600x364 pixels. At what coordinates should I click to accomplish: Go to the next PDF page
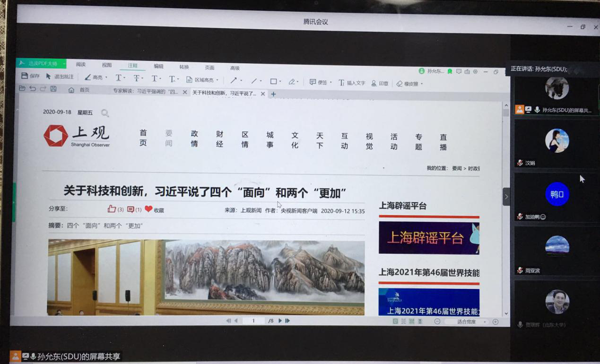(x=280, y=321)
